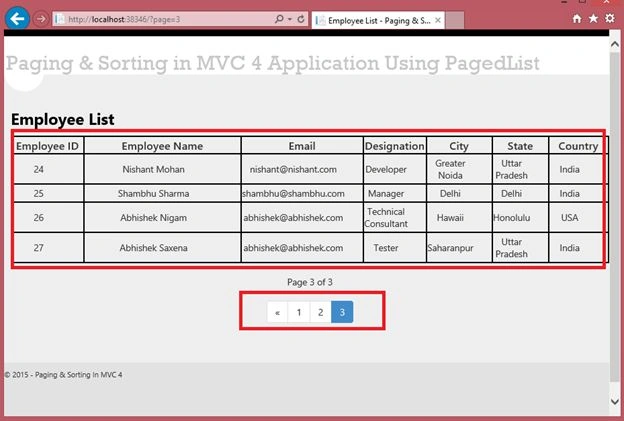Screen dimensions: 624x421
Task: Click the page icon in the address bar
Action: click(60, 19)
